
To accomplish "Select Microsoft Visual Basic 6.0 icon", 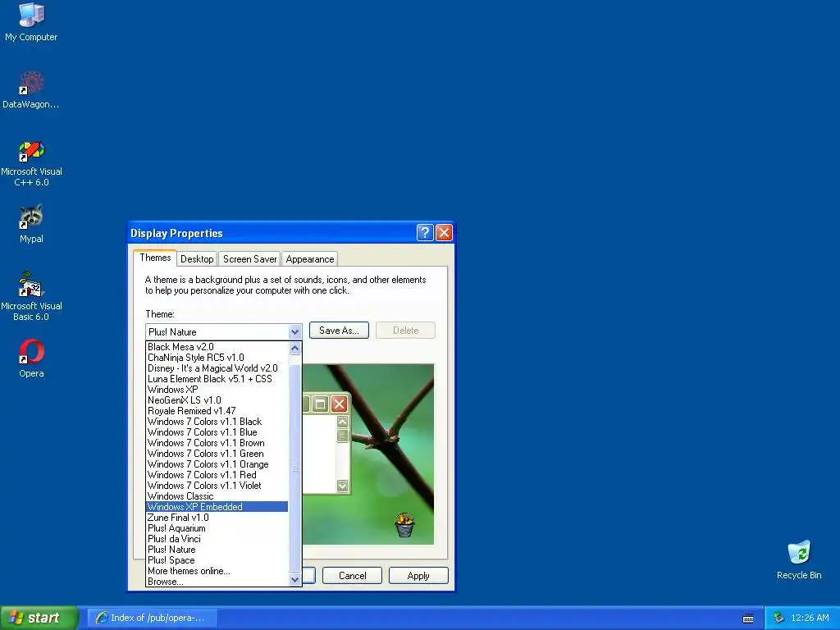I will (31, 296).
